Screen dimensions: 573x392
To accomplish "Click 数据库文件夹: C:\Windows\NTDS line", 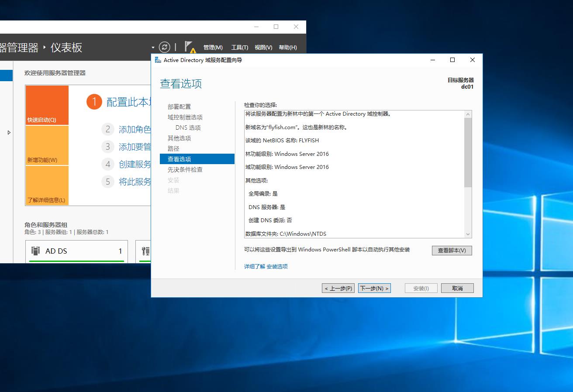I will pyautogui.click(x=286, y=234).
